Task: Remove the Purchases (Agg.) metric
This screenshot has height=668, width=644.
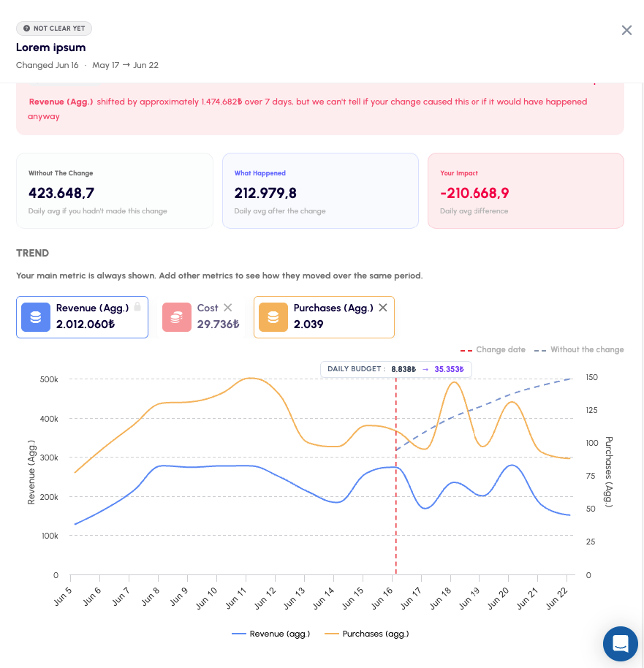Action: (x=383, y=308)
